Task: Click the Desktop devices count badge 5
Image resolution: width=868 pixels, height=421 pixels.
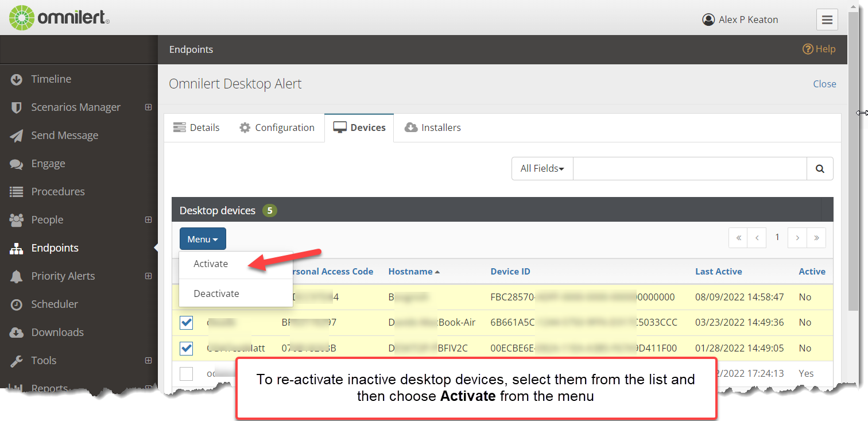Action: [270, 211]
